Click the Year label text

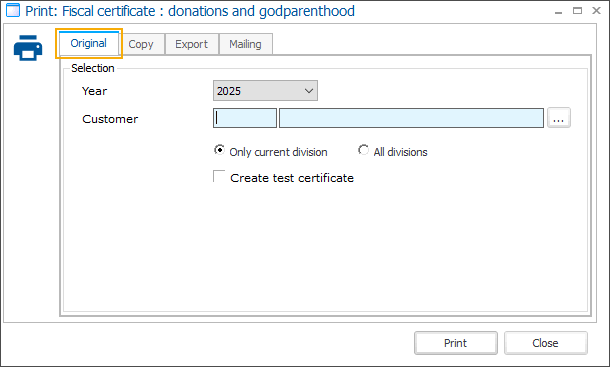pyautogui.click(x=95, y=91)
